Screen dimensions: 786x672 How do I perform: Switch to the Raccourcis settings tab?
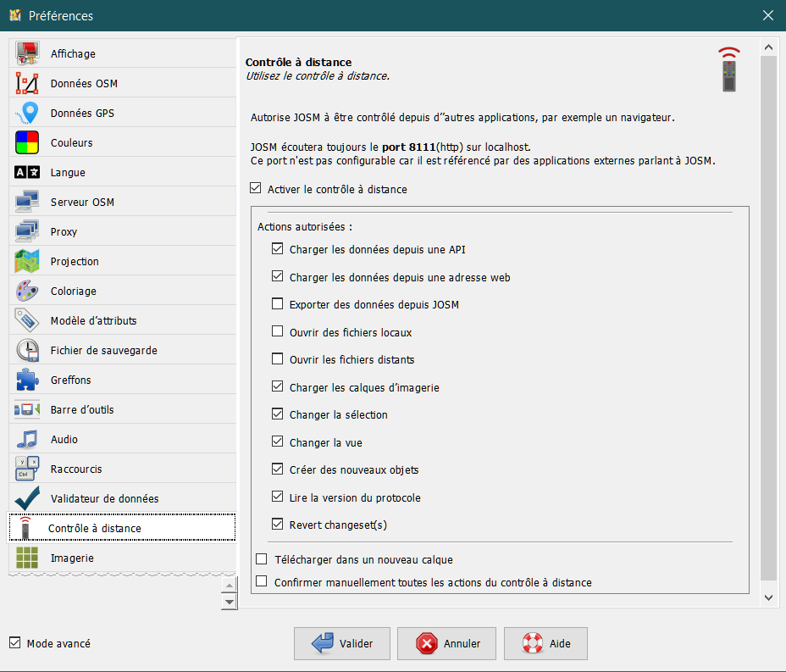coord(76,469)
